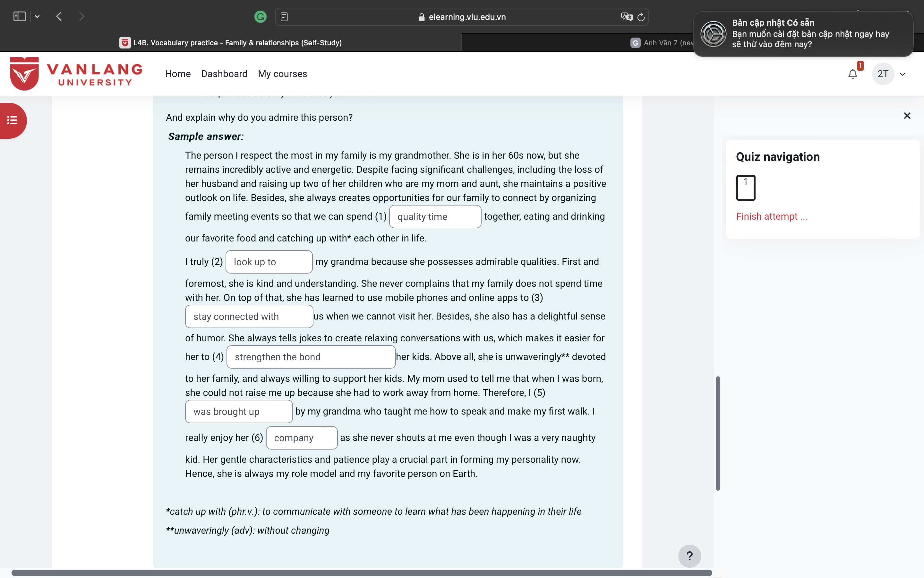Click the Sample answer heading text
Image resolution: width=924 pixels, height=578 pixels.
(x=206, y=136)
